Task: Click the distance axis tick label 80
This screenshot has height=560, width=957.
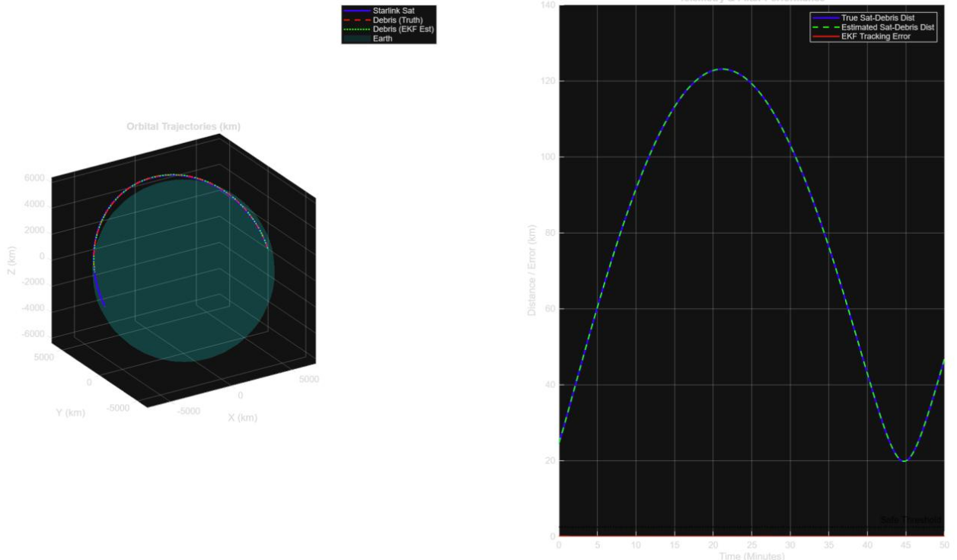Action: point(550,233)
